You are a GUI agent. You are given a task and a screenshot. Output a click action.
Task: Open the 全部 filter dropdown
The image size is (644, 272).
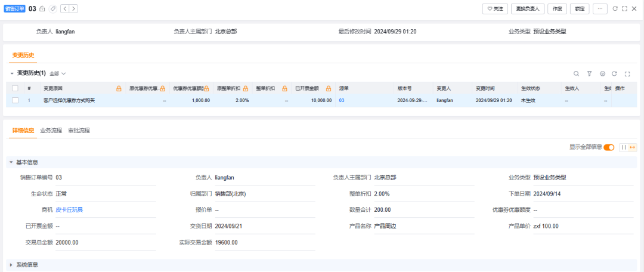(x=57, y=73)
